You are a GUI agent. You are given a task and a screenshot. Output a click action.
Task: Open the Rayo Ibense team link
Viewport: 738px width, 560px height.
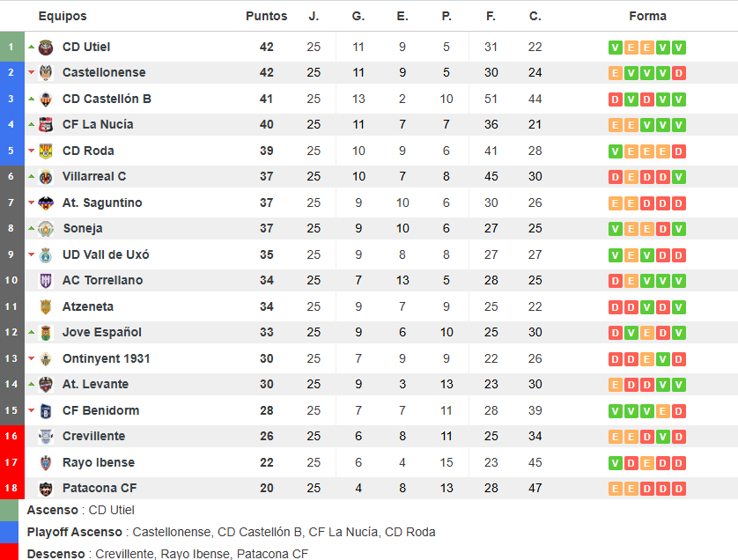click(x=99, y=462)
